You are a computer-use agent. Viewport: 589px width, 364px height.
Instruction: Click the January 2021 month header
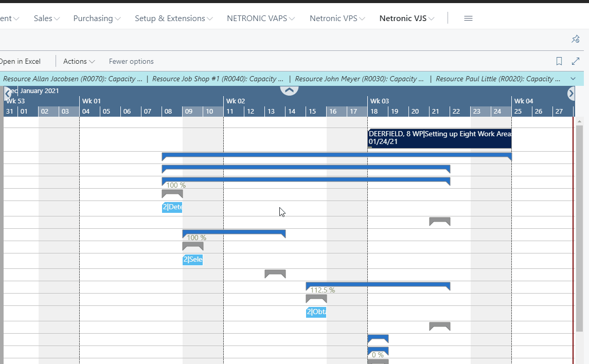pos(40,91)
